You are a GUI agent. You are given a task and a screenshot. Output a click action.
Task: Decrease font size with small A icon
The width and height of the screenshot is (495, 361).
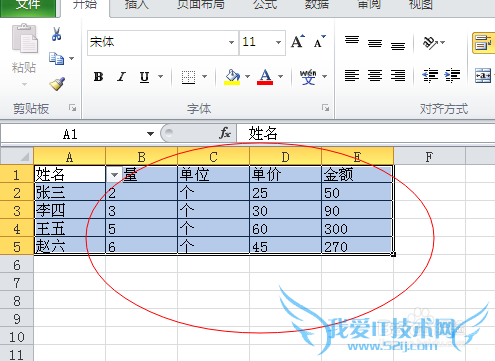319,42
